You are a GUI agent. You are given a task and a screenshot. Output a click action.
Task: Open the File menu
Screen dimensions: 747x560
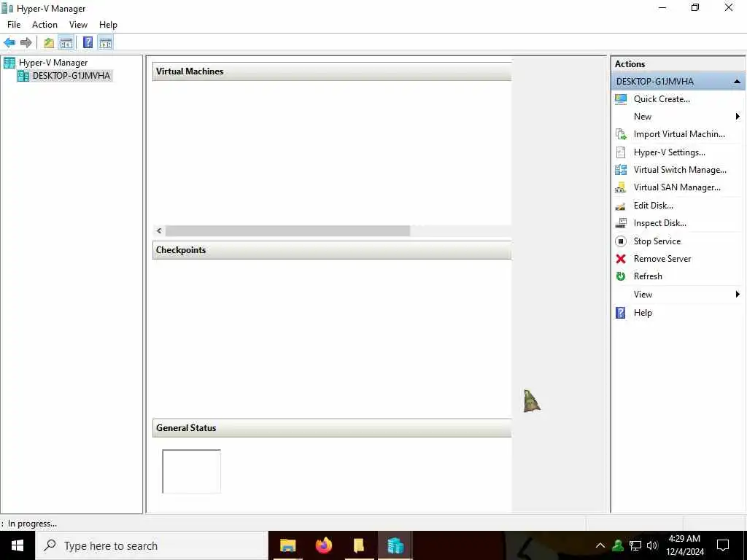[14, 25]
